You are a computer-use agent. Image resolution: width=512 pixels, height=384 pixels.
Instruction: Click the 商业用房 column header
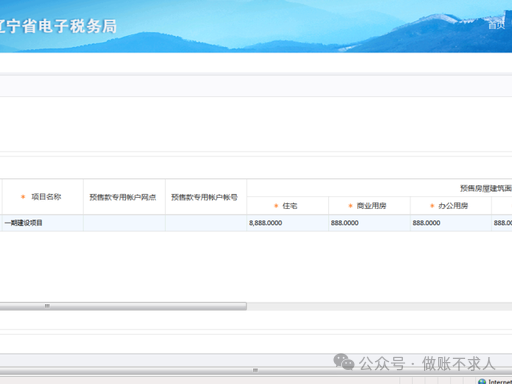369,206
